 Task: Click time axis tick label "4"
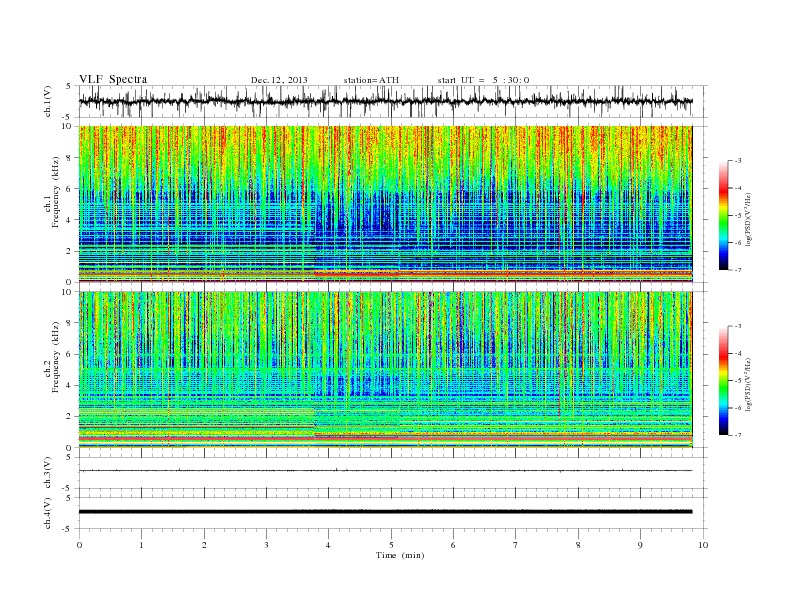pos(329,545)
